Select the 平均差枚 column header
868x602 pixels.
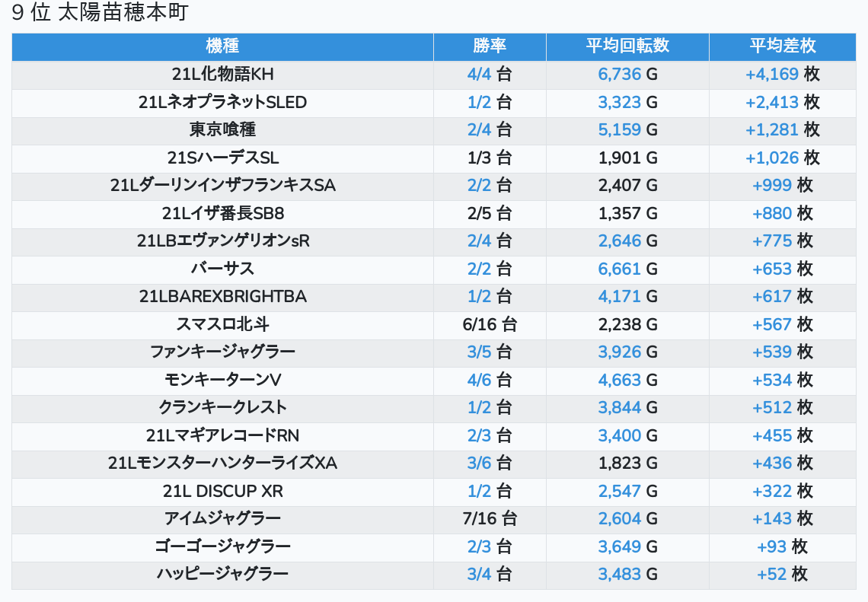[782, 46]
